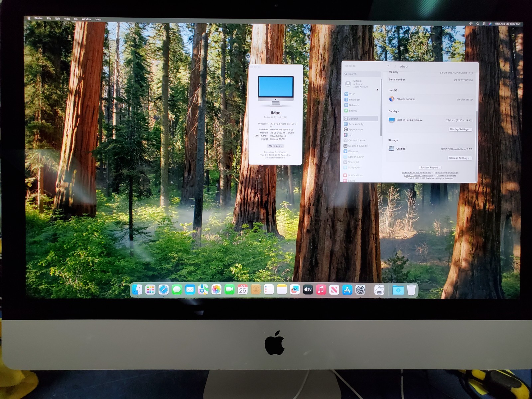The image size is (532, 399).
Task: Open Control Center from menu bar
Action: click(x=484, y=24)
